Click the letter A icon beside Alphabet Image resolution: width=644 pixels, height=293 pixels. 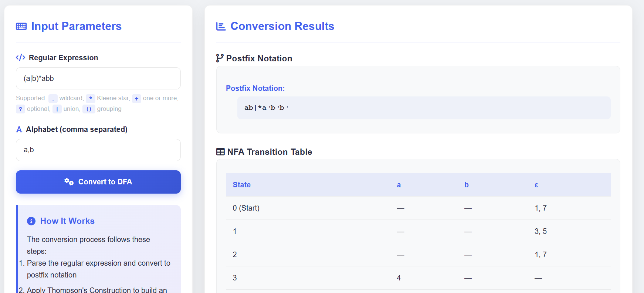point(19,129)
